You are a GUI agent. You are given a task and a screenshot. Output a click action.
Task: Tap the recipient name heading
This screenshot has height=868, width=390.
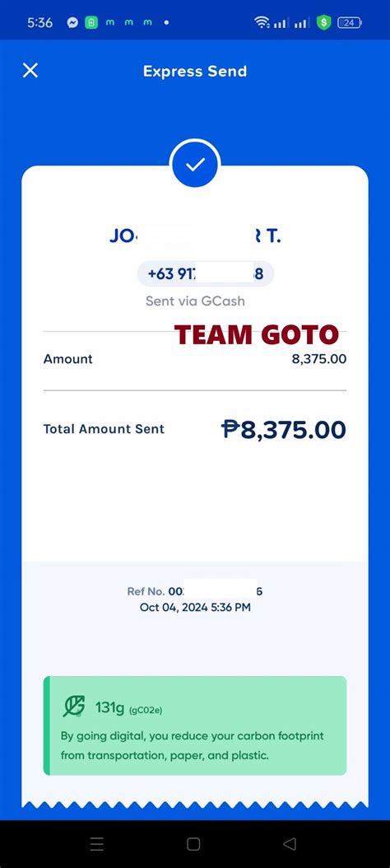[195, 236]
